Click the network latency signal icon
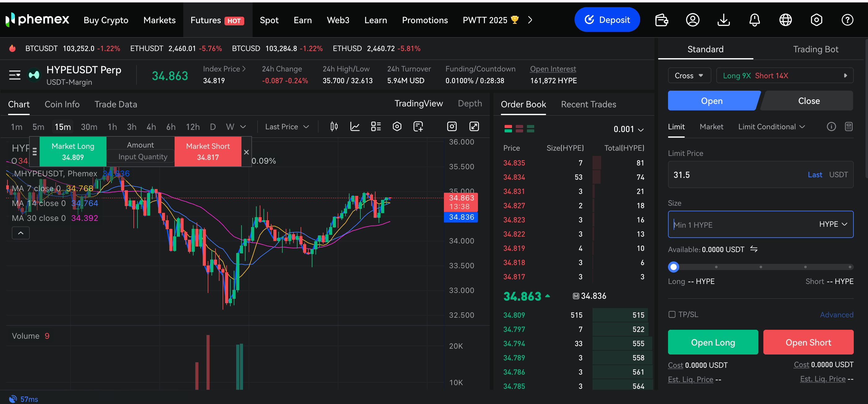868x404 pixels. (13, 399)
